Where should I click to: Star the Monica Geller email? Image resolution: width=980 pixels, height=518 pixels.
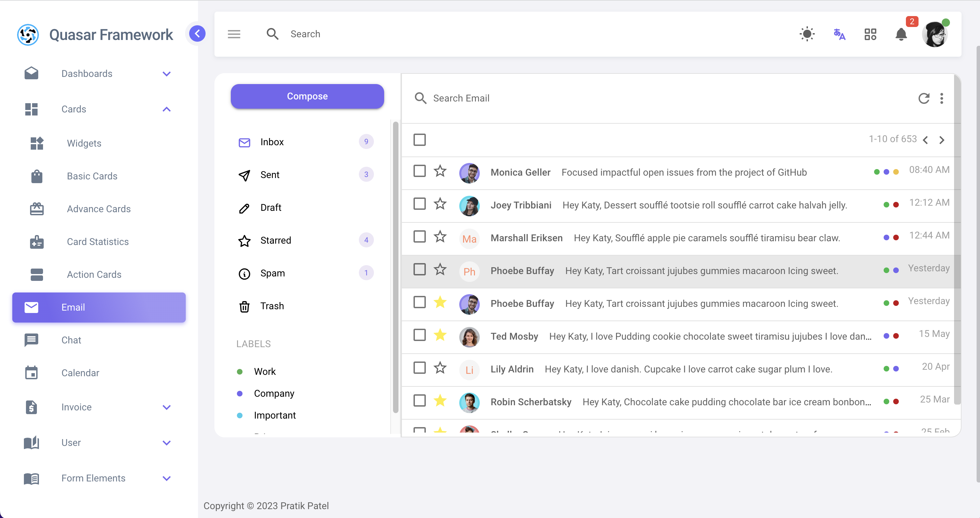pos(440,171)
